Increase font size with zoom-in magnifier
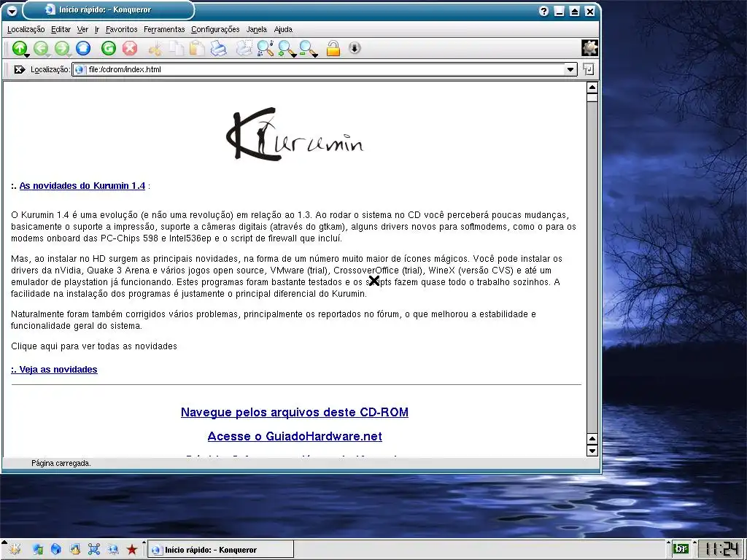747x560 pixels. [286, 48]
